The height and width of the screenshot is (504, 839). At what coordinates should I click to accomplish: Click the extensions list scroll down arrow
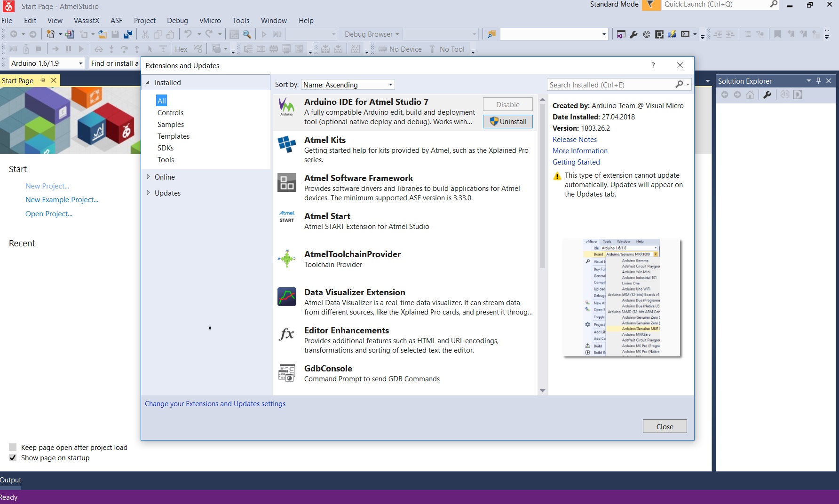click(542, 391)
